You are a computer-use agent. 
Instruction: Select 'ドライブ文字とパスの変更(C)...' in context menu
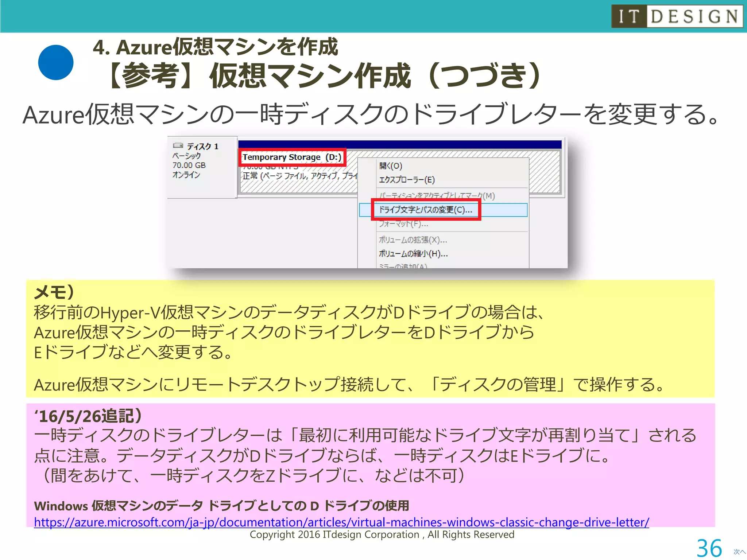click(x=443, y=210)
